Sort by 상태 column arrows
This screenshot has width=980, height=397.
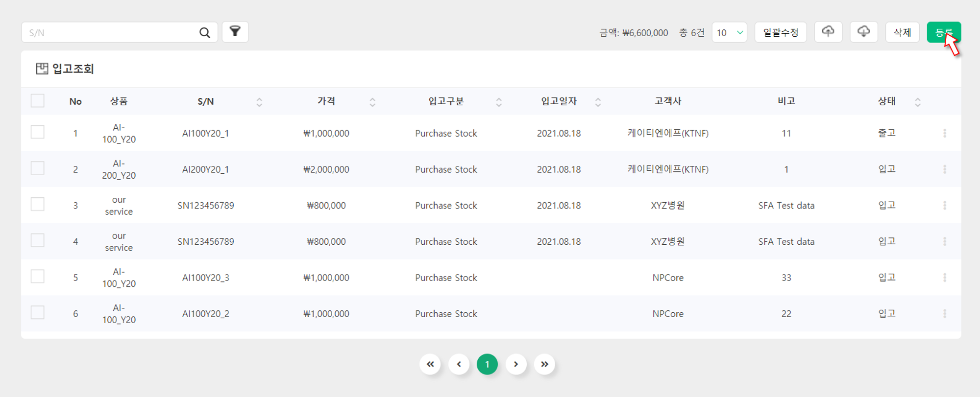(x=918, y=102)
